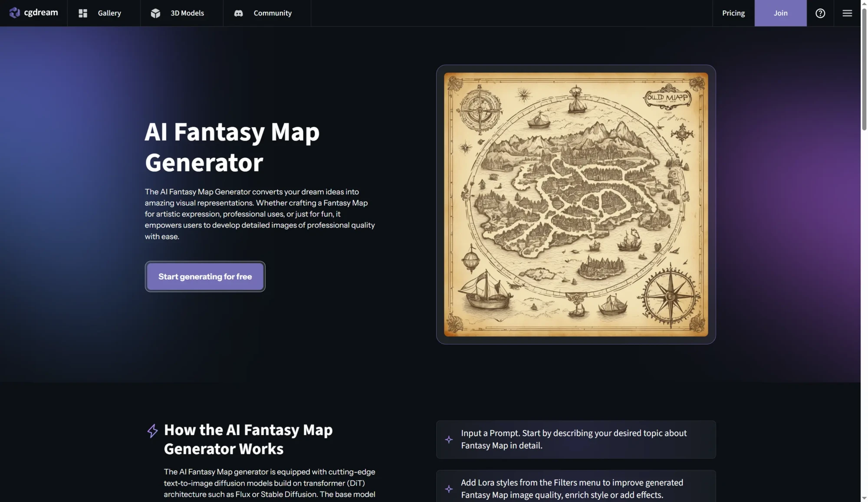Click the Join button
Viewport: 868px width, 502px height.
pyautogui.click(x=780, y=13)
